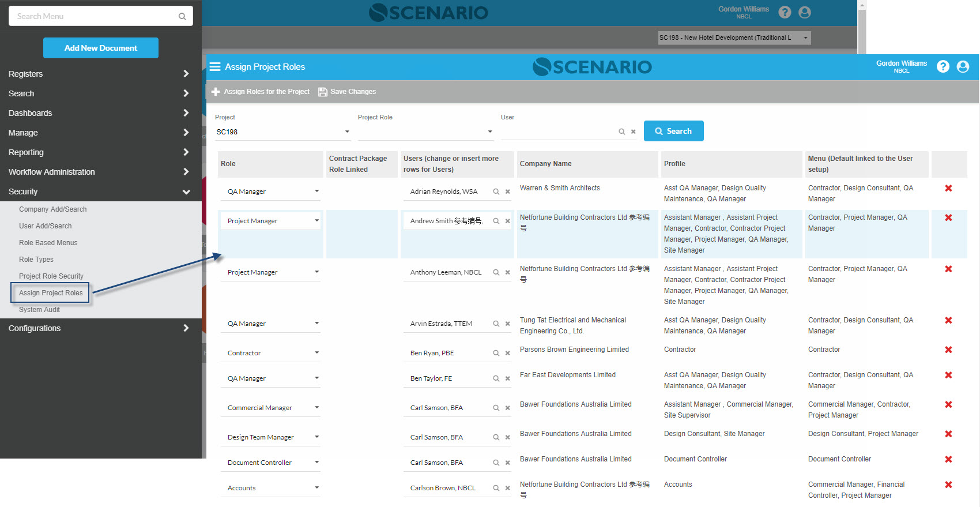980x507 pixels.
Task: Open the Contractor role dropdown for Ben Ryan
Action: (x=271, y=353)
